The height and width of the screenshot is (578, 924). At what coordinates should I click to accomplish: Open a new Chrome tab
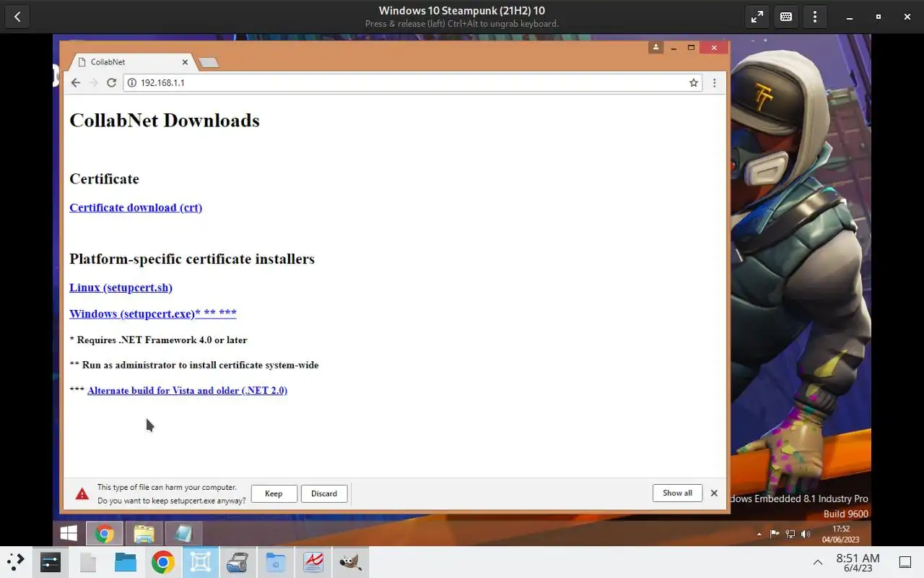point(208,63)
